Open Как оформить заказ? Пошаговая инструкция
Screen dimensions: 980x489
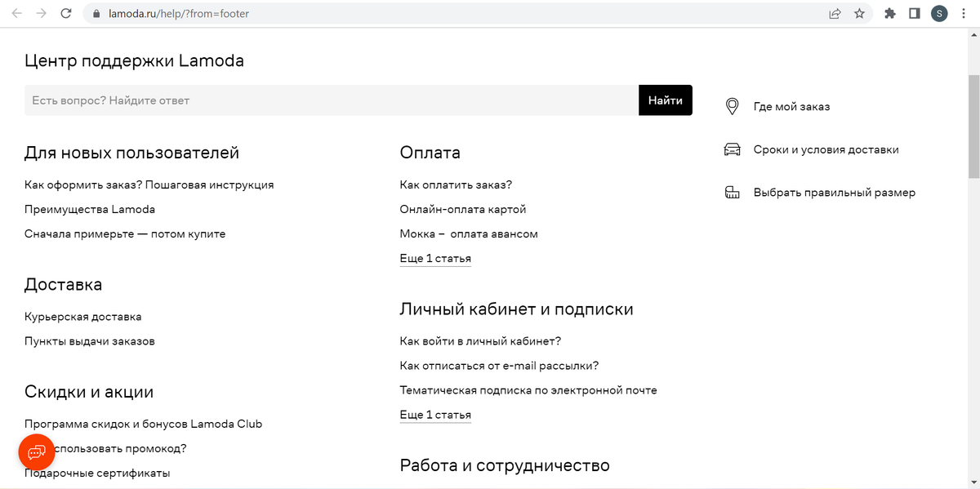pos(149,184)
